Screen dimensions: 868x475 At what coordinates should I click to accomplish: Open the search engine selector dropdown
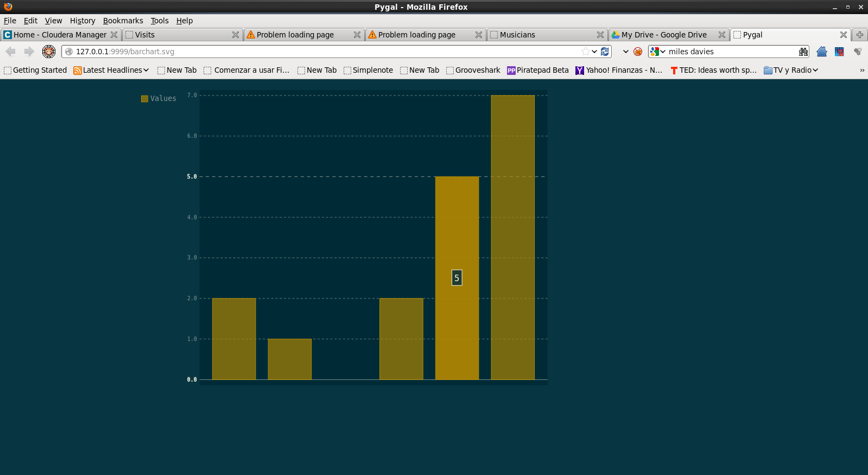pyautogui.click(x=658, y=52)
